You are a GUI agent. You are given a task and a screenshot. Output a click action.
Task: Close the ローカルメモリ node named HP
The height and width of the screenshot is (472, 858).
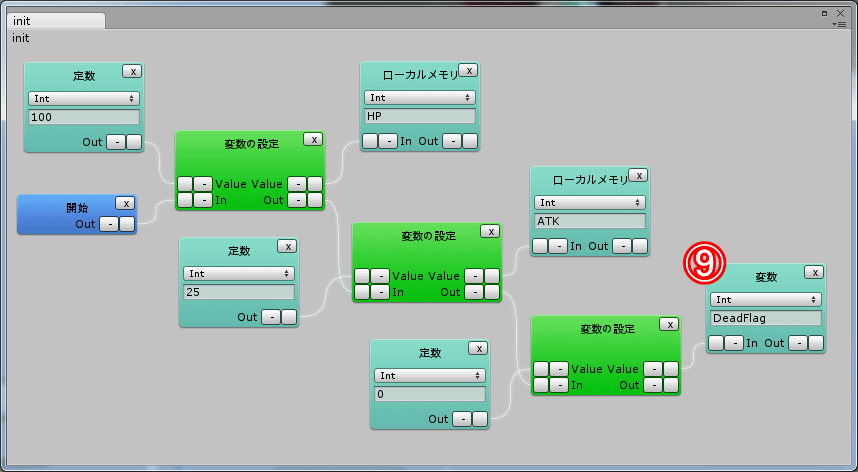tap(468, 70)
